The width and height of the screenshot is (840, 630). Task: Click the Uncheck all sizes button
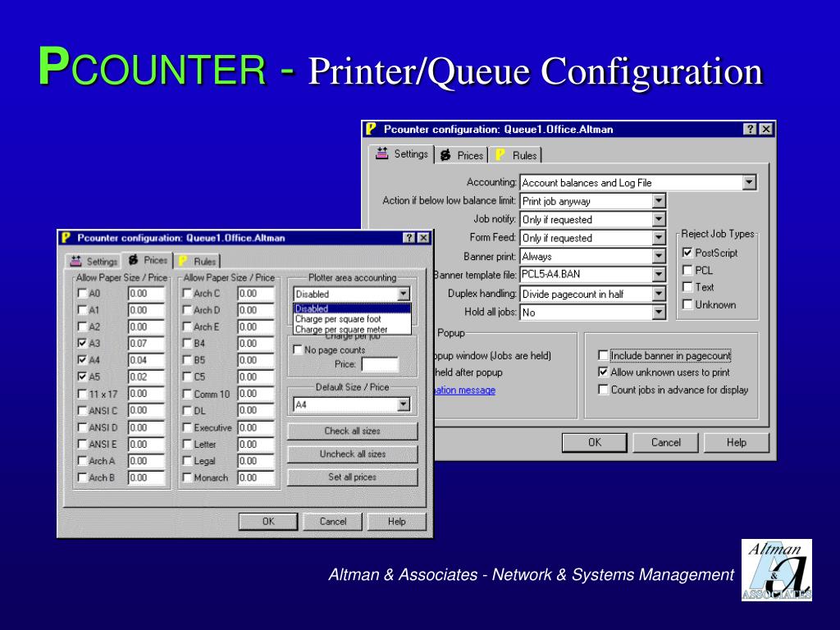tap(352, 454)
